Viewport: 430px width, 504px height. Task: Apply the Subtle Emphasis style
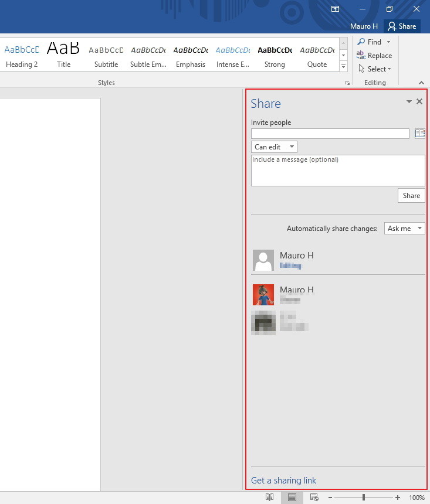click(x=148, y=55)
